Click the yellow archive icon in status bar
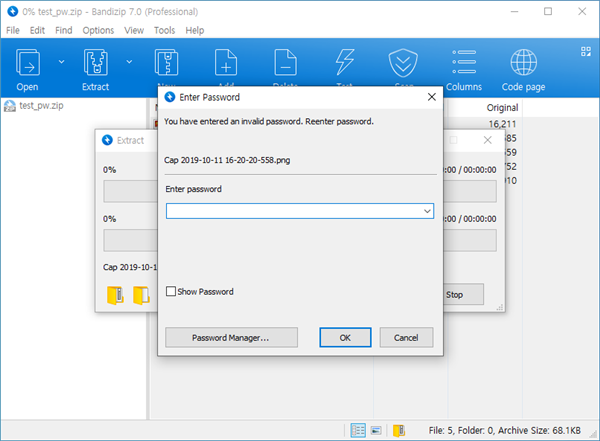The image size is (600, 441). (399, 430)
